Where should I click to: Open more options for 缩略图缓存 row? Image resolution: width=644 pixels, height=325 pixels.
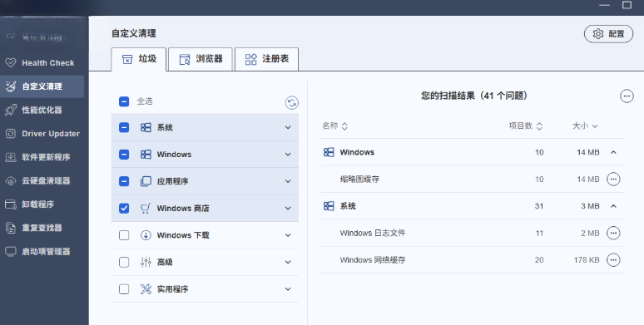[613, 179]
